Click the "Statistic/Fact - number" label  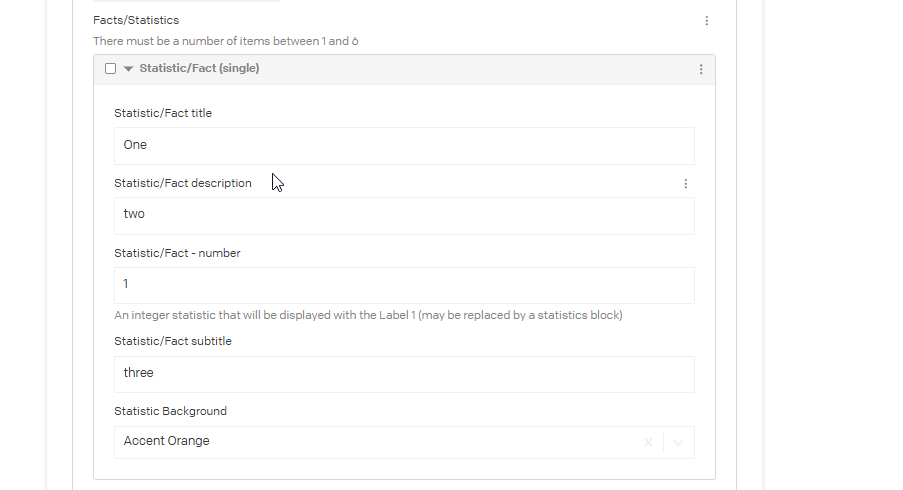(177, 254)
